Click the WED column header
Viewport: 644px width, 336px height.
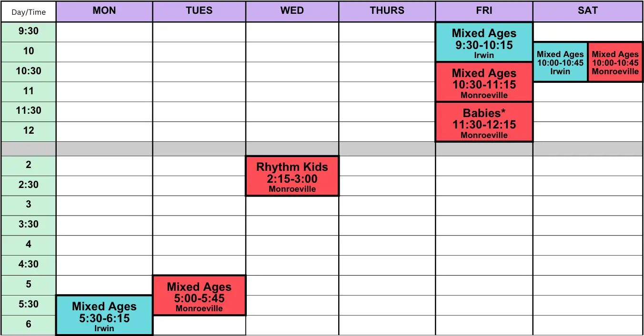(x=292, y=11)
